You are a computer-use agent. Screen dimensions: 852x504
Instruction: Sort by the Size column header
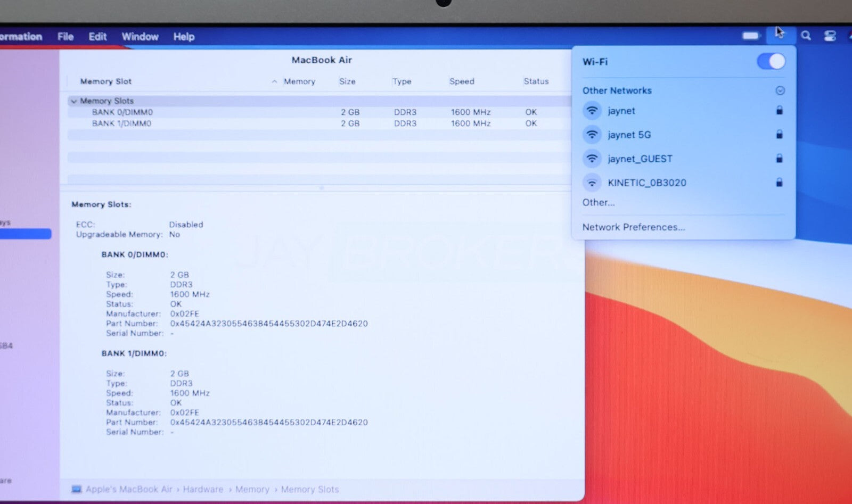click(x=347, y=81)
